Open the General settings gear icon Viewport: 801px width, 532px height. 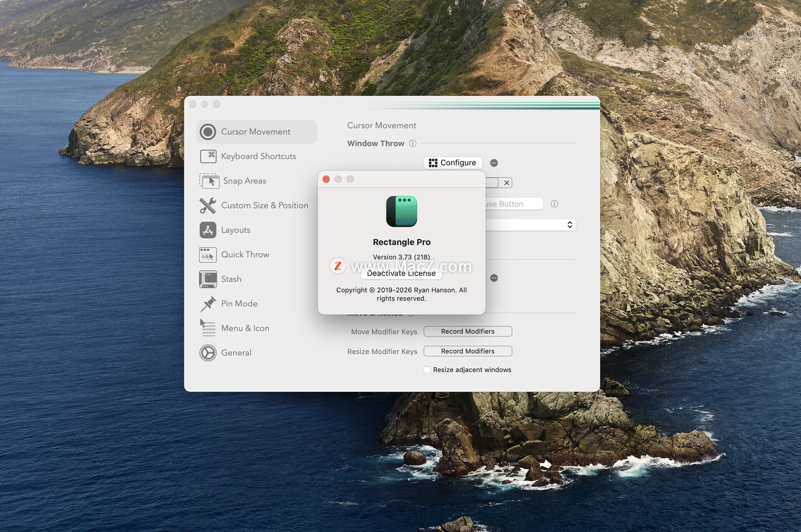[x=208, y=353]
